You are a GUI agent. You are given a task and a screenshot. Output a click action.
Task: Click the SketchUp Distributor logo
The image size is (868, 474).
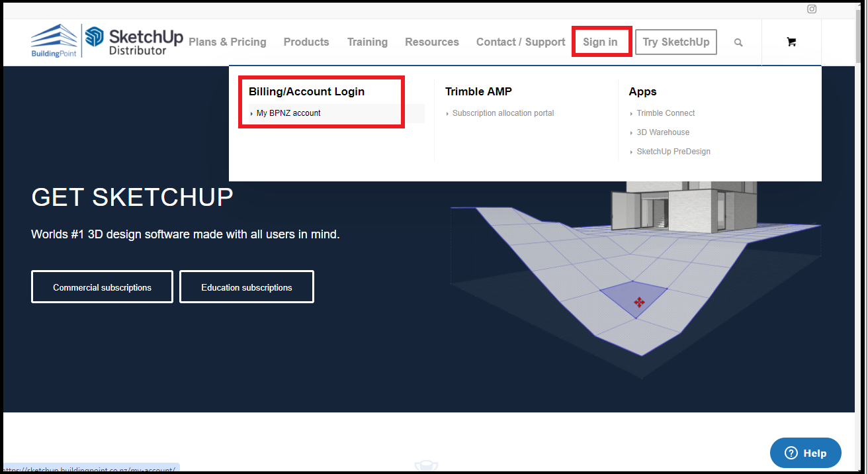(x=134, y=41)
